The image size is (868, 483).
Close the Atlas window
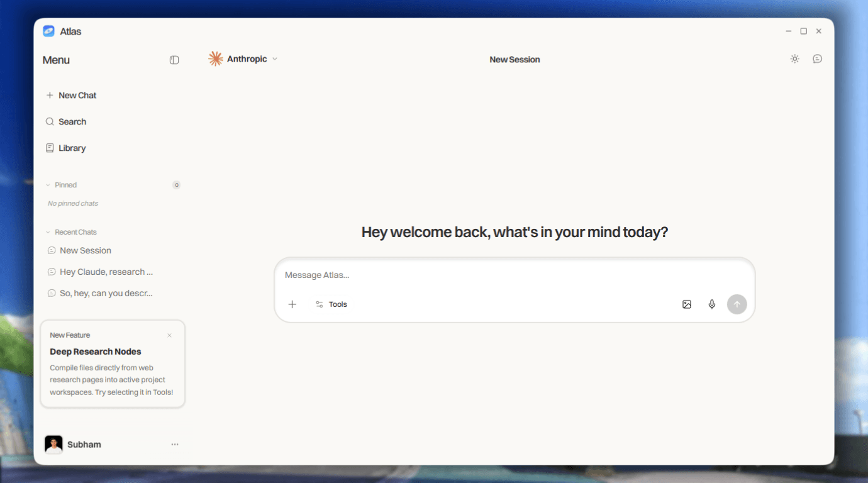(819, 31)
